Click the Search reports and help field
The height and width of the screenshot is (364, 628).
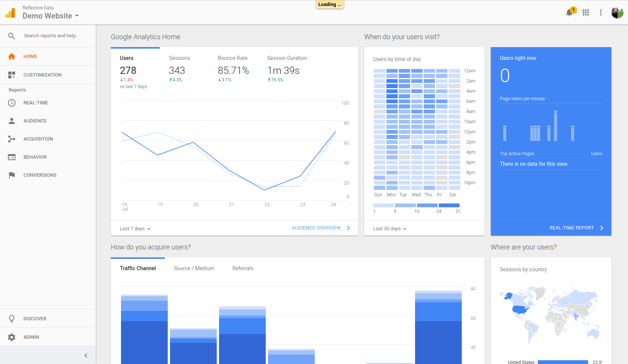[x=50, y=36]
